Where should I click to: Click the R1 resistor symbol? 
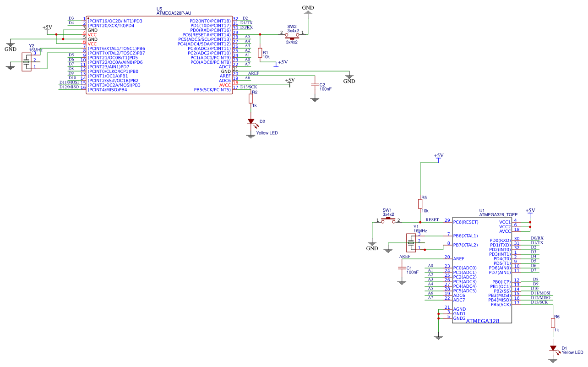(260, 53)
